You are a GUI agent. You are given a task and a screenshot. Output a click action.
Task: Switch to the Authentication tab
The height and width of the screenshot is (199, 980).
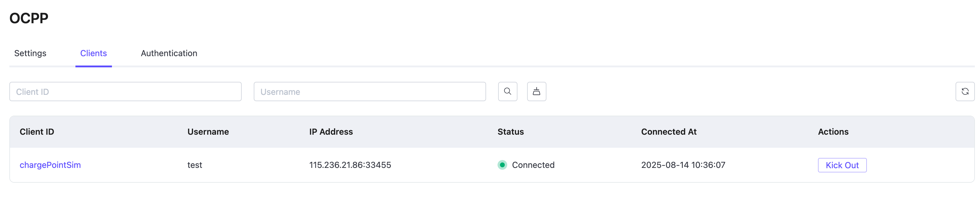click(x=169, y=53)
